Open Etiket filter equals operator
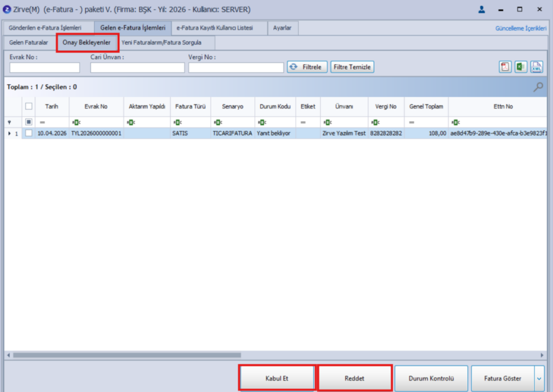The width and height of the screenshot is (553, 392). pos(303,123)
